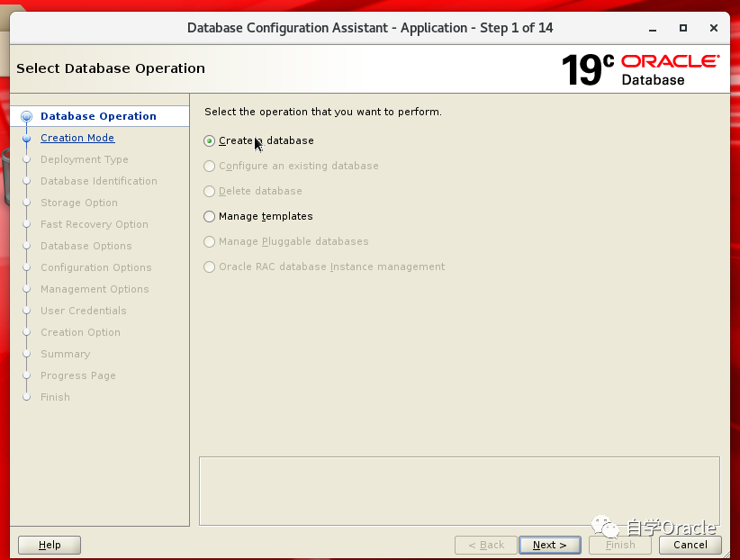The height and width of the screenshot is (560, 740).
Task: Click the disabled Finish button
Action: tap(620, 545)
